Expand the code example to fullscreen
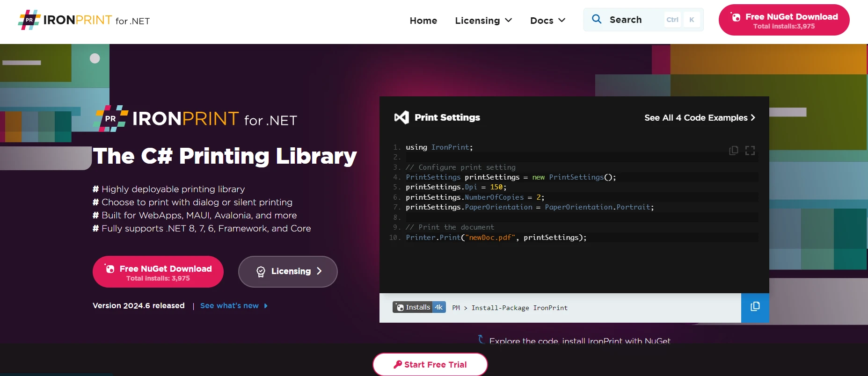The height and width of the screenshot is (376, 868). tap(750, 150)
